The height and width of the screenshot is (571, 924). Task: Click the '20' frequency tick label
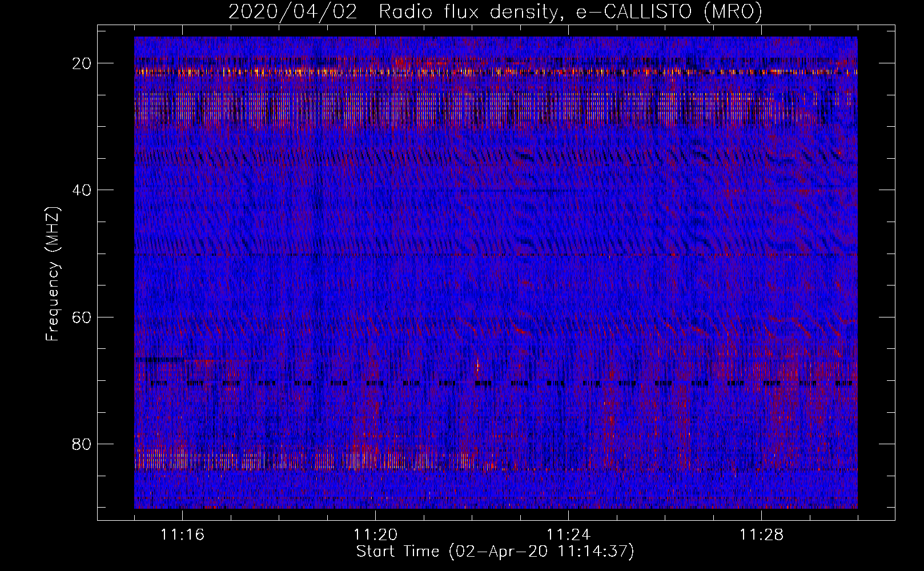click(82, 63)
